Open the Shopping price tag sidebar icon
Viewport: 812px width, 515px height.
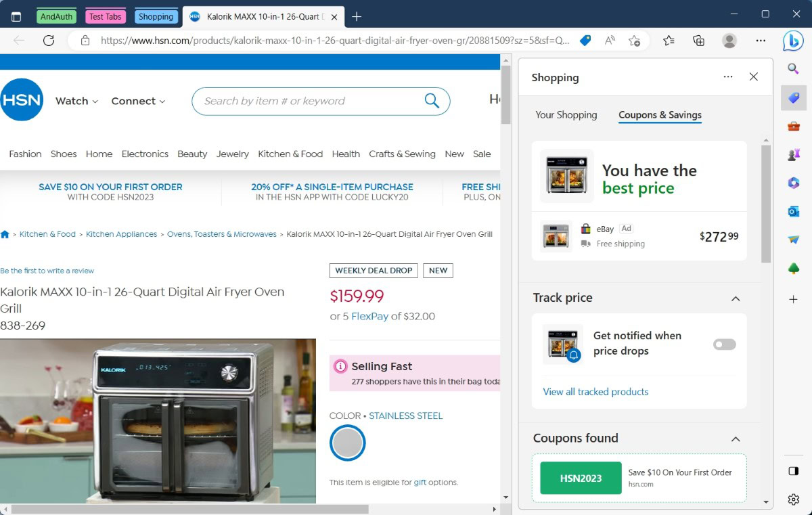tap(794, 98)
